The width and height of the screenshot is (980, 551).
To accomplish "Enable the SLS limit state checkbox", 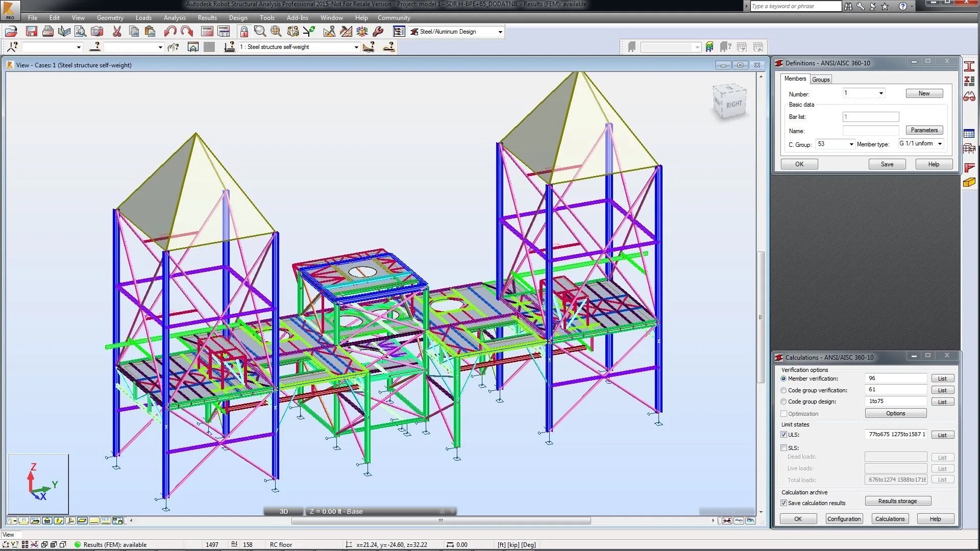I will [784, 448].
